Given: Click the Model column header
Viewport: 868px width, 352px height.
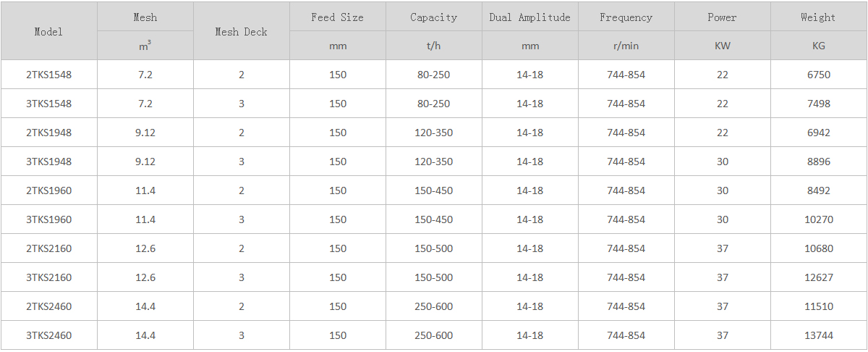Looking at the screenshot, I should coord(48,31).
